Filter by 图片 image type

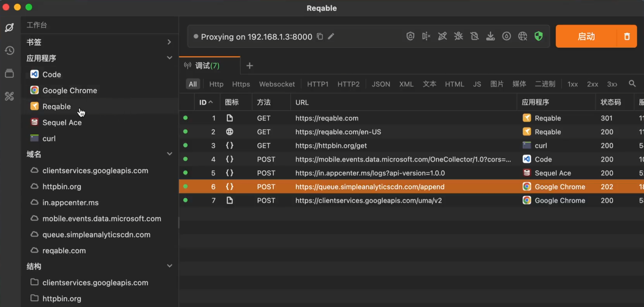pos(497,84)
